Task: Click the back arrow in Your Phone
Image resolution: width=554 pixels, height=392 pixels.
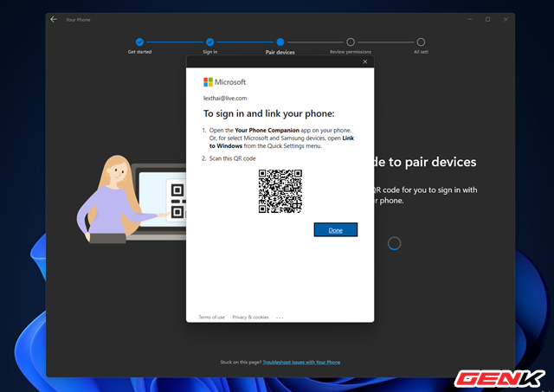Action: (54, 19)
